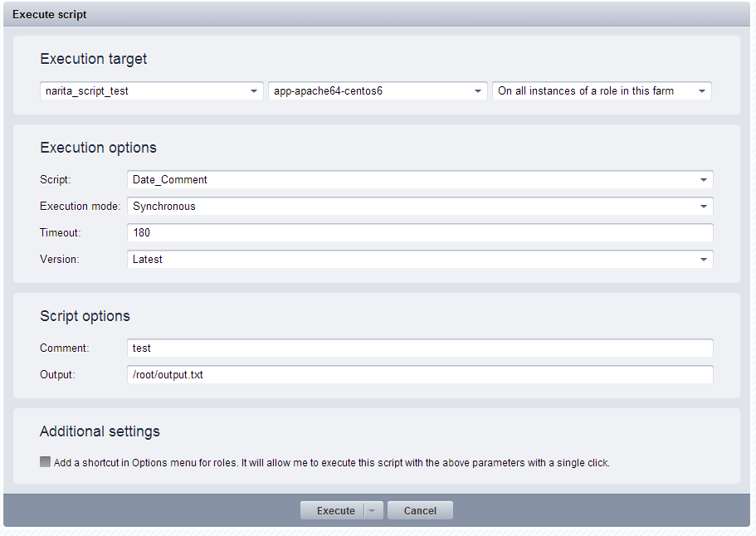Click the Output path field
756x536 pixels.
point(420,374)
